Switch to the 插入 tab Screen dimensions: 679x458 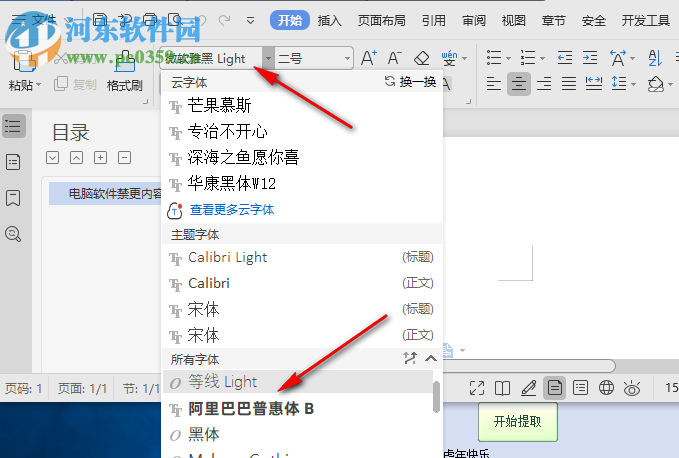coord(330,20)
